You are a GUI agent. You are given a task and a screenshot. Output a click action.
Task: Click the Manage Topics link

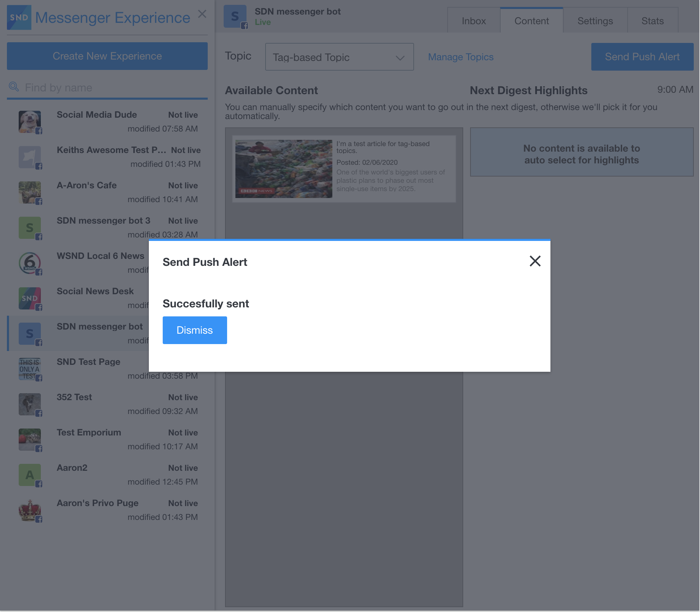click(460, 57)
